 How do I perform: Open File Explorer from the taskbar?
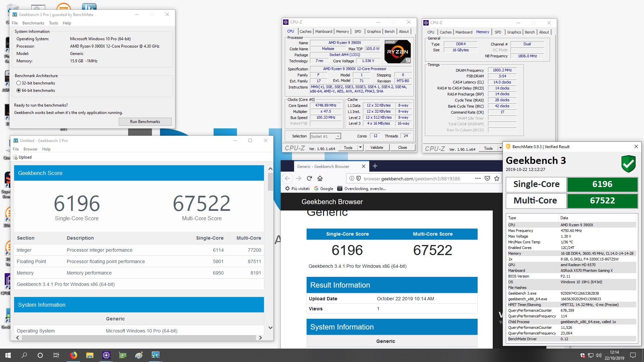[x=90, y=355]
